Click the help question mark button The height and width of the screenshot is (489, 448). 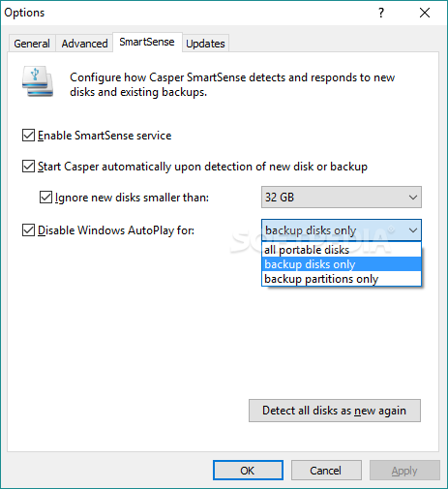[x=381, y=13]
